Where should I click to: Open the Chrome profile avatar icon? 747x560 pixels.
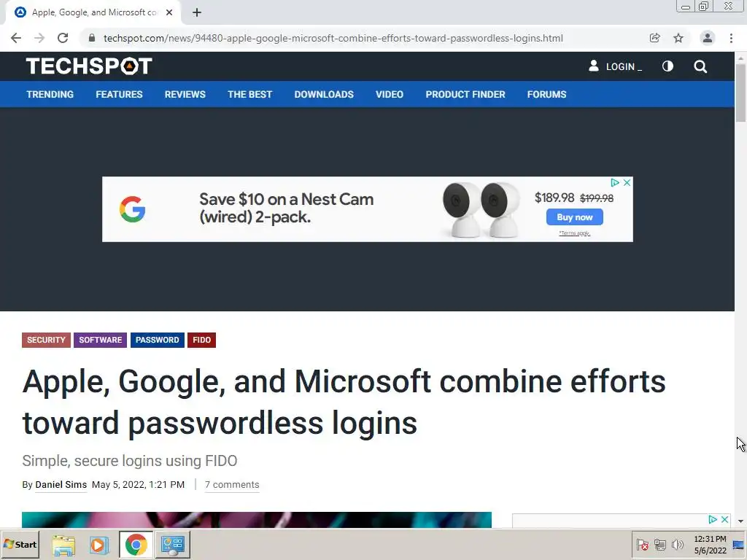click(708, 38)
